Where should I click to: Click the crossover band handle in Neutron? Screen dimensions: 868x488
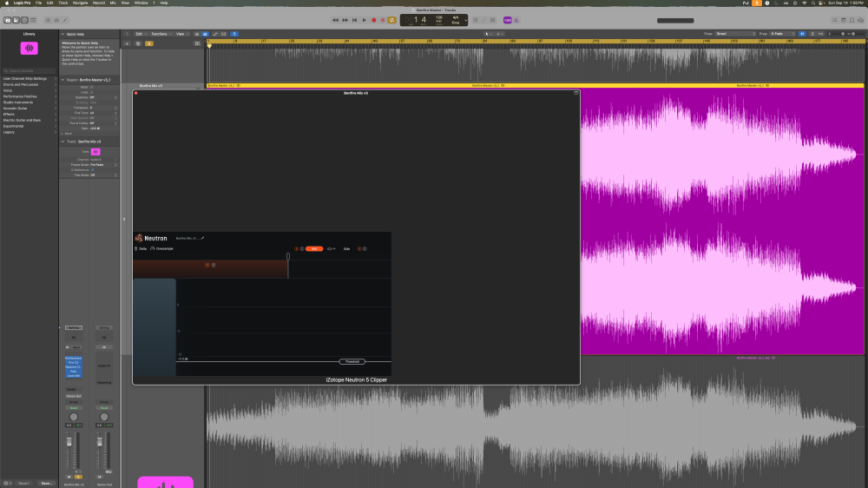click(288, 256)
